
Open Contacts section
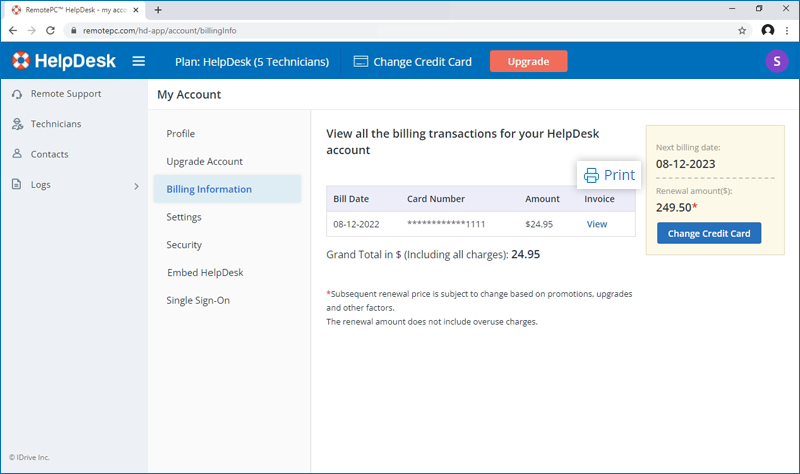click(x=49, y=154)
